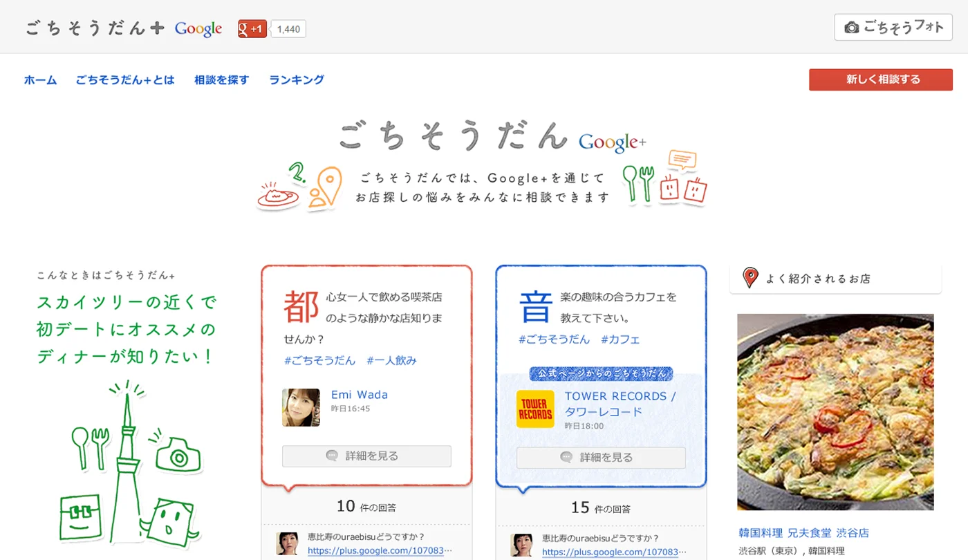
Task: Click reply avatar under 10 件の回答
Action: pos(287,543)
